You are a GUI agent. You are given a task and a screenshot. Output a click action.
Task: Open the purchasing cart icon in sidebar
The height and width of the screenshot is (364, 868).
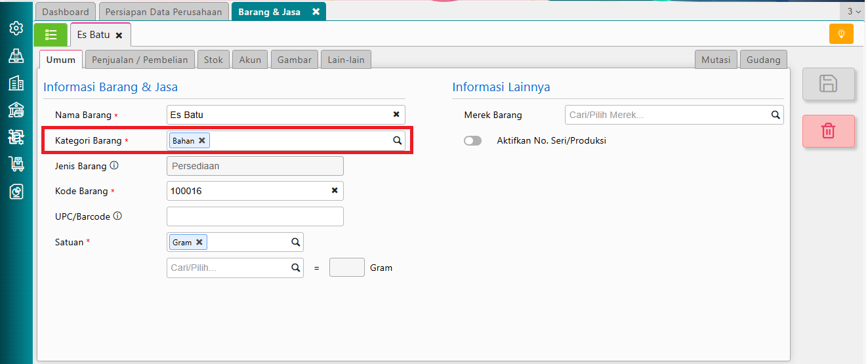(x=16, y=164)
